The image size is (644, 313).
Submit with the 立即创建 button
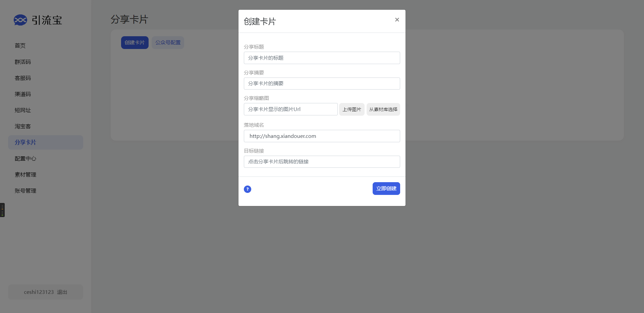[386, 189]
